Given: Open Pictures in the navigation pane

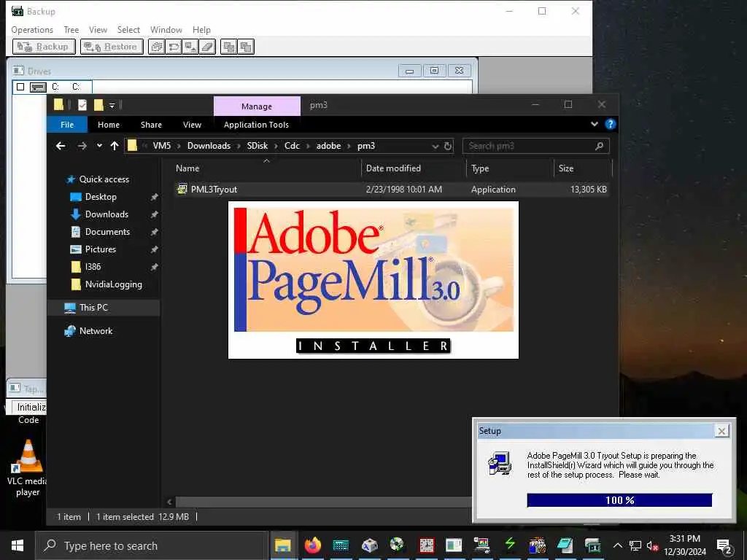Looking at the screenshot, I should pos(101,249).
